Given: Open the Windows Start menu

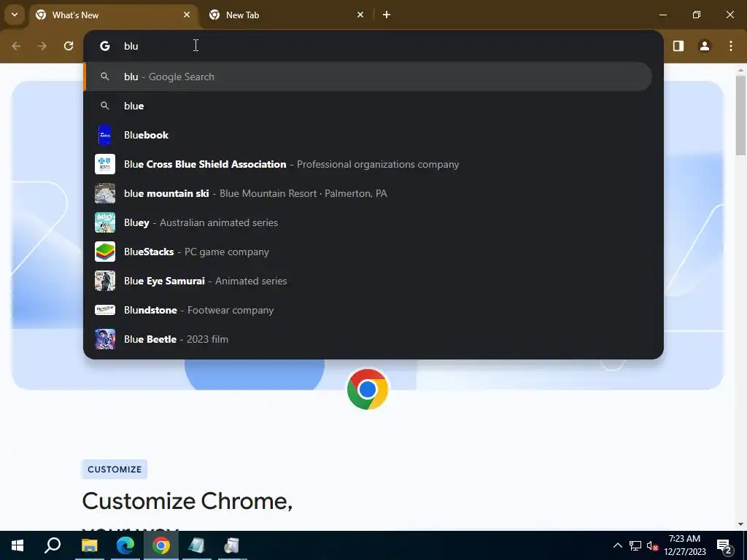Looking at the screenshot, I should [x=18, y=545].
